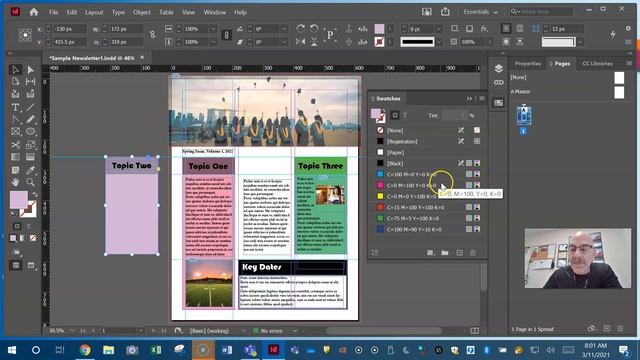Click the X position input field
The height and width of the screenshot is (360, 640).
70,29
